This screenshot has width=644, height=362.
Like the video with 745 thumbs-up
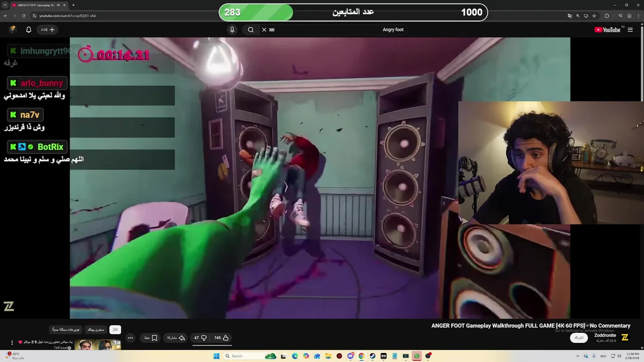(221, 338)
